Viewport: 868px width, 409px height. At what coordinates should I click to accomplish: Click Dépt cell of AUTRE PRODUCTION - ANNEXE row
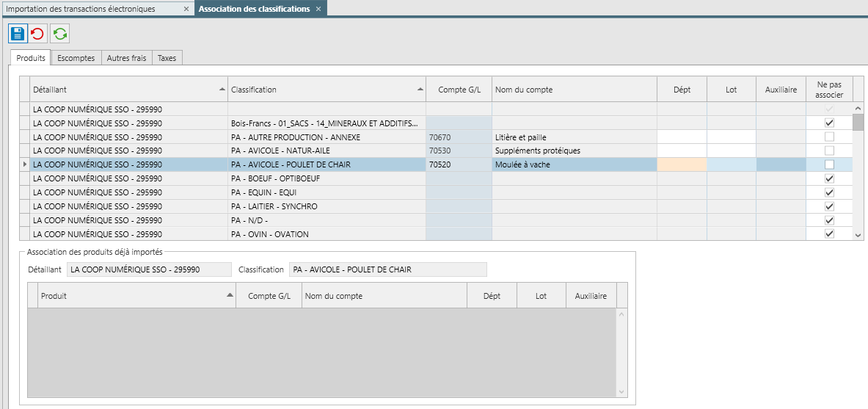pos(682,137)
